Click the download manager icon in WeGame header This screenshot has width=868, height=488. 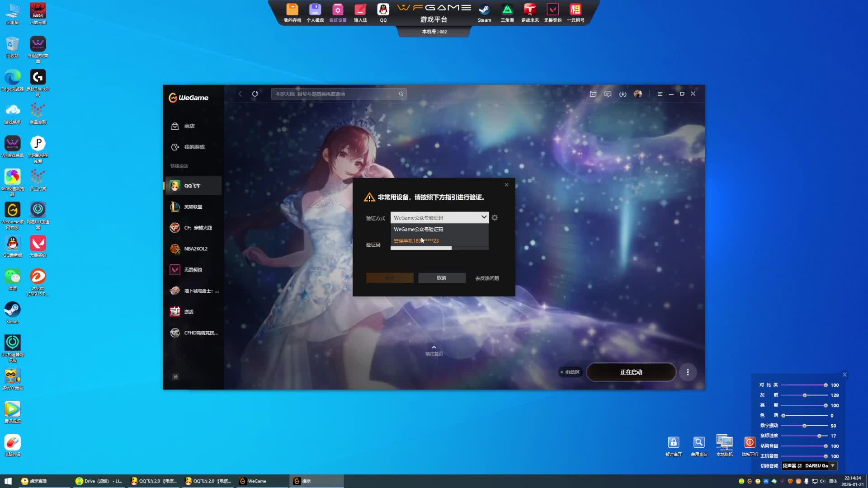click(x=623, y=94)
